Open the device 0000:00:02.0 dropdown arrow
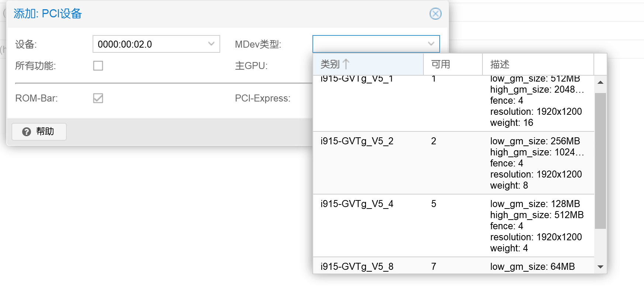This screenshot has height=289, width=644. 211,44
